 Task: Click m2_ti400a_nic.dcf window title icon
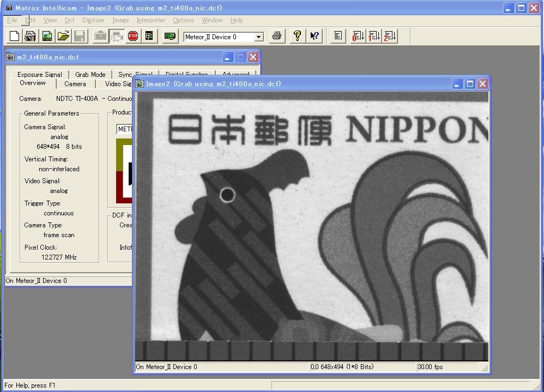coord(10,57)
